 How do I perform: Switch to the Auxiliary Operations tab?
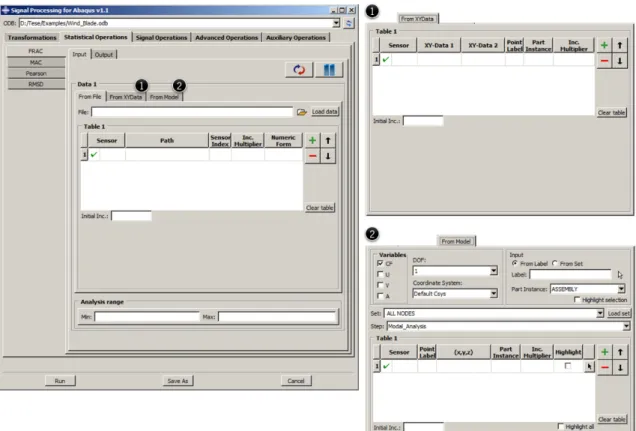(x=296, y=38)
